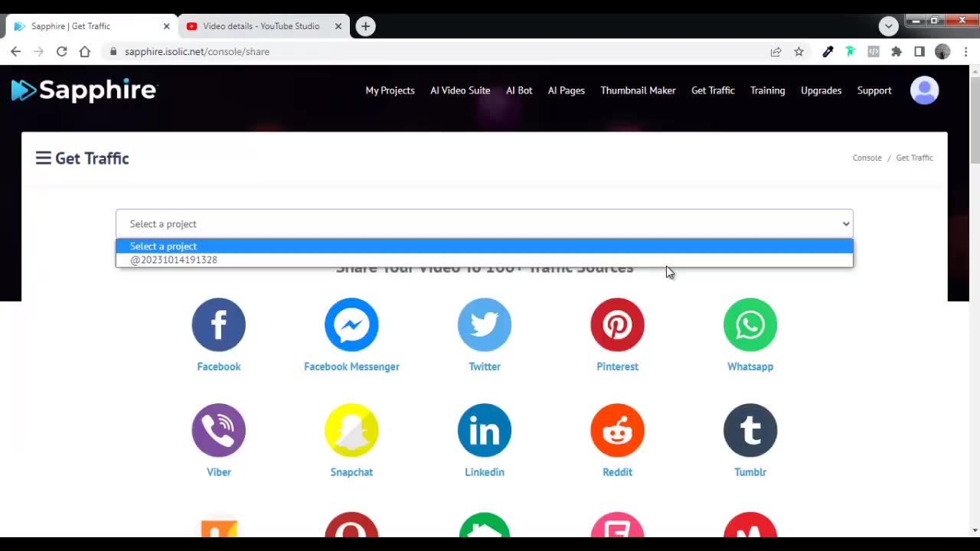Click the Console breadcrumb link

point(867,158)
